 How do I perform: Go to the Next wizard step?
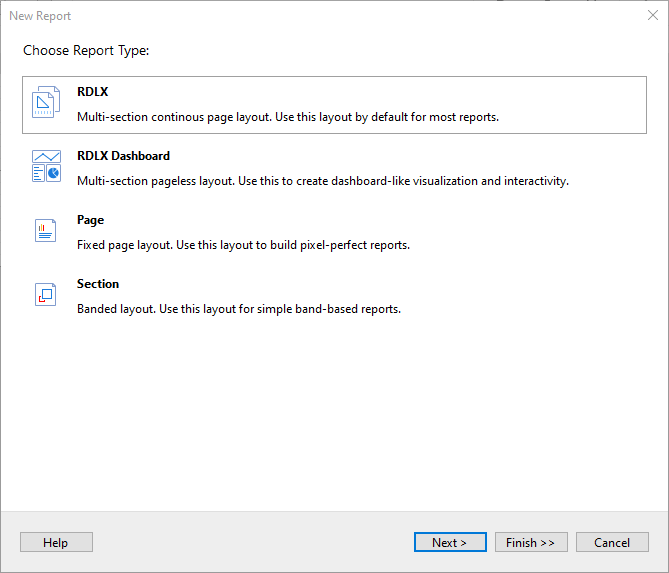[x=450, y=542]
